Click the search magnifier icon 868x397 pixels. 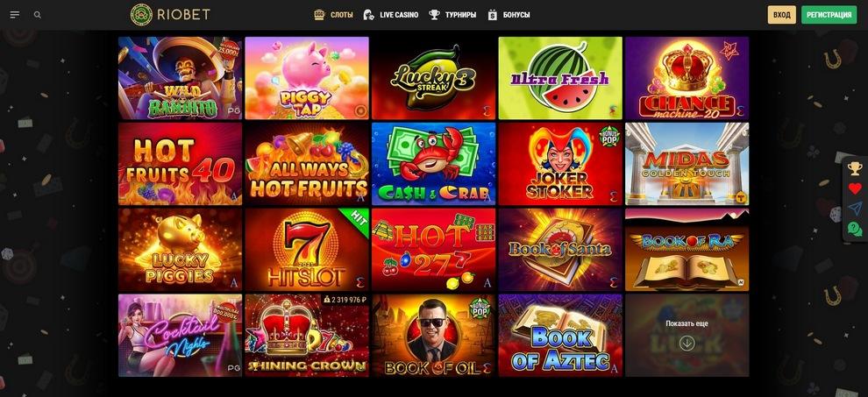pos(38,15)
